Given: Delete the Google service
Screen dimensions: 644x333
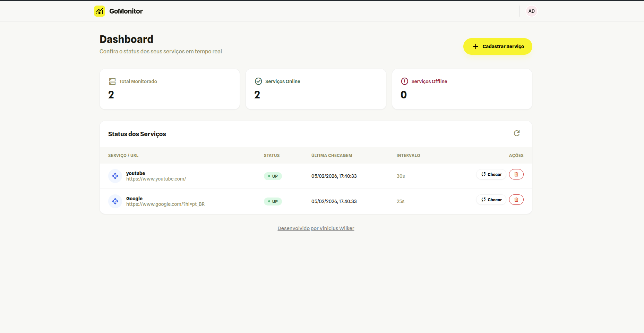Looking at the screenshot, I should pos(516,200).
